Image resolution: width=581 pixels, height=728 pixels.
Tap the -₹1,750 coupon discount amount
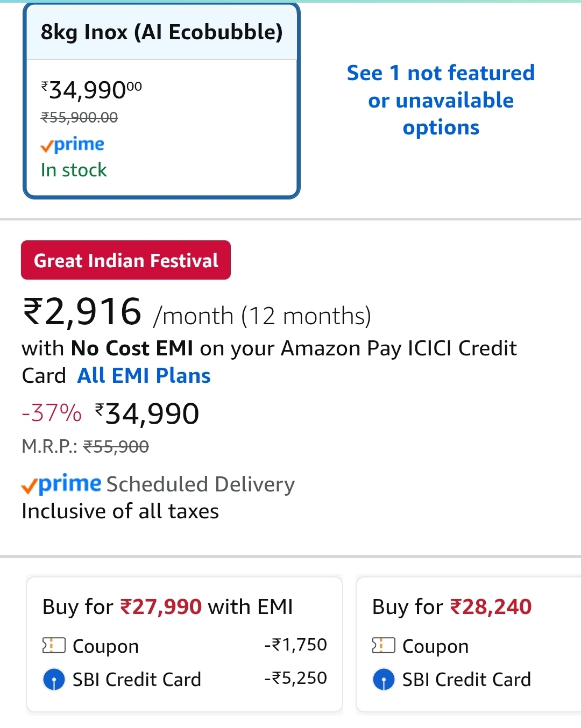tap(295, 645)
